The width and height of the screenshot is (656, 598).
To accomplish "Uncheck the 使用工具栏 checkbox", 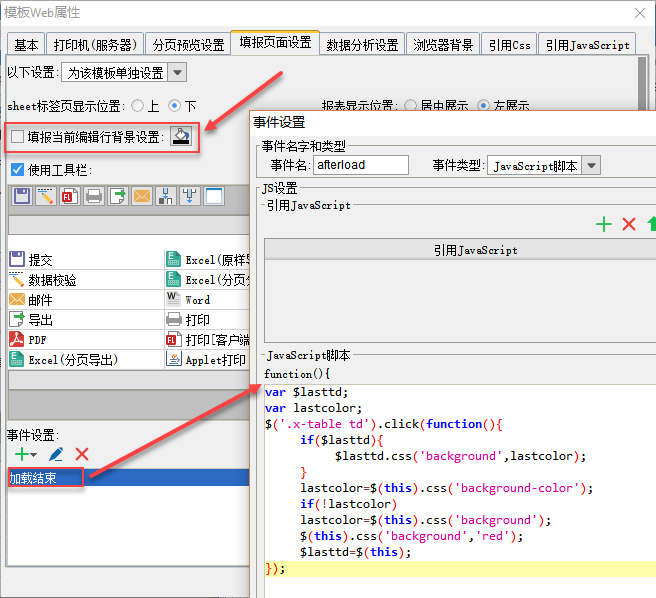I will [17, 169].
